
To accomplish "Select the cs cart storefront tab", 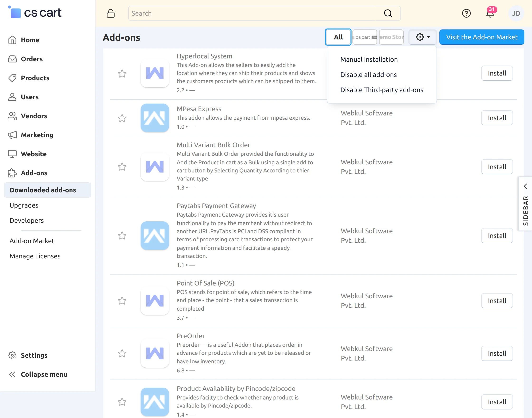I will 365,37.
